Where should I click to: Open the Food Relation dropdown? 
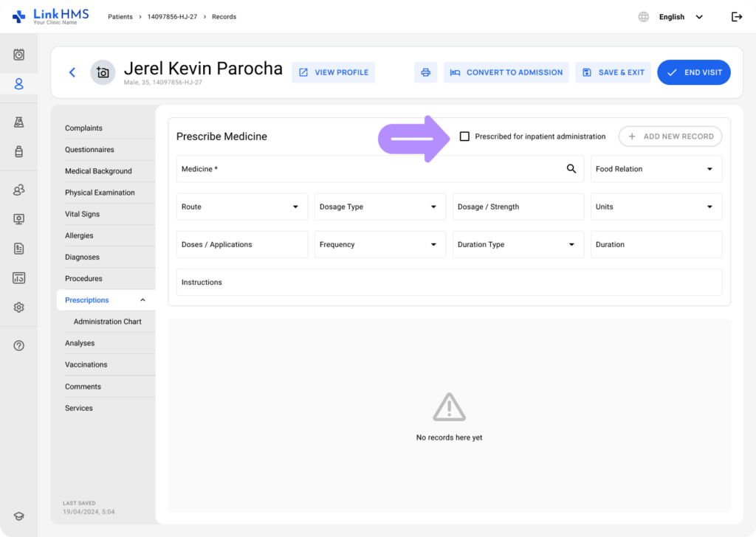click(656, 169)
